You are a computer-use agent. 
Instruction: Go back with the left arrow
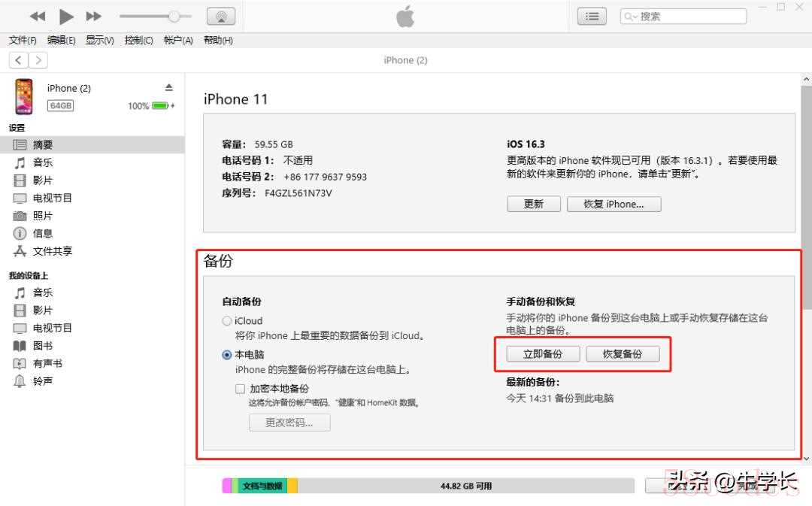pos(19,61)
